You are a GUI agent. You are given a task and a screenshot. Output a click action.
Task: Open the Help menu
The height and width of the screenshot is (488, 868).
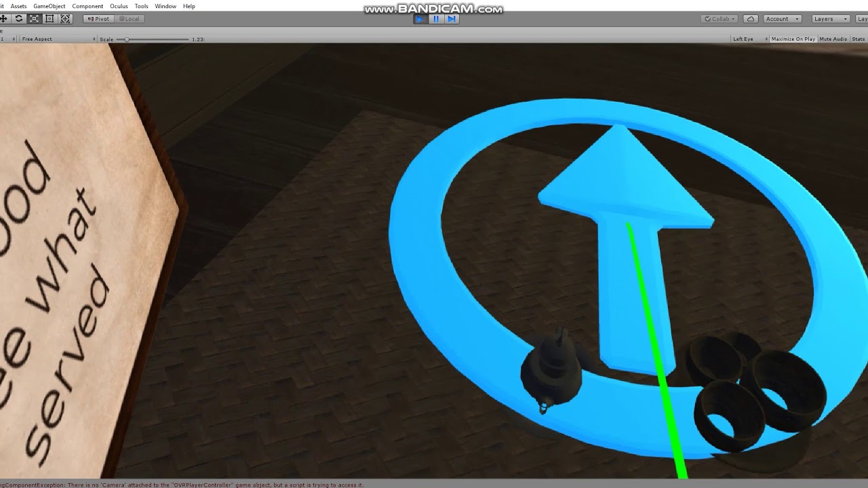(x=189, y=6)
